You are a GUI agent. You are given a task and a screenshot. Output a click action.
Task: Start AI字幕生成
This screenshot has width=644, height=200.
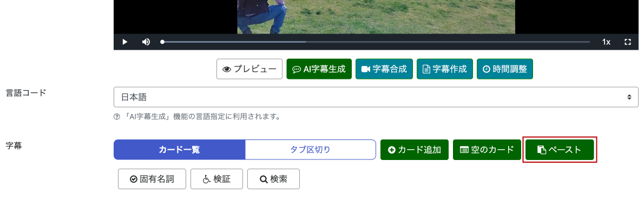tap(319, 69)
